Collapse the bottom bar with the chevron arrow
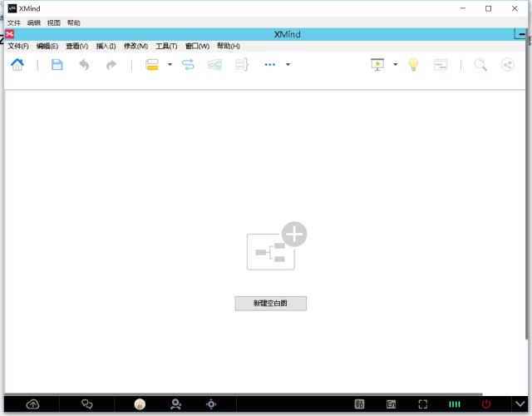Image resolution: width=532 pixels, height=416 pixels. [x=520, y=404]
